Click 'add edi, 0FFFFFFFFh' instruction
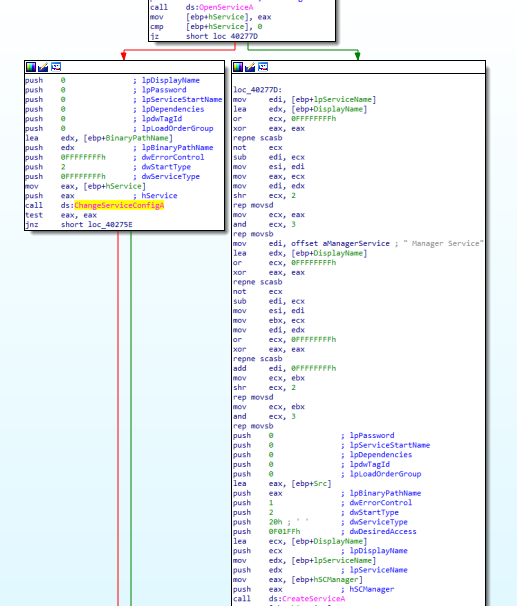Screen dimensions: 517x606 284,368
